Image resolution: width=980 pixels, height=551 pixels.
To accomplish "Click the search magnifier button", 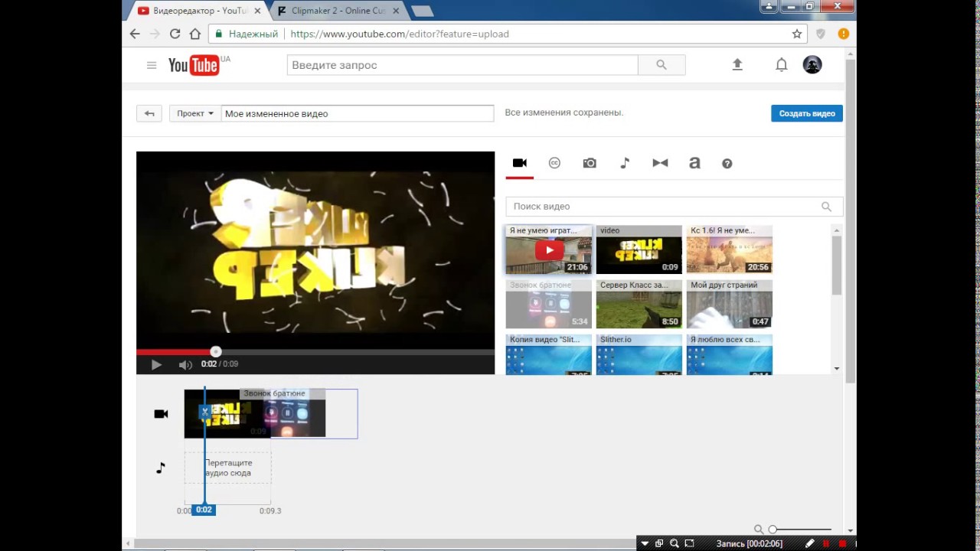I will coord(661,65).
